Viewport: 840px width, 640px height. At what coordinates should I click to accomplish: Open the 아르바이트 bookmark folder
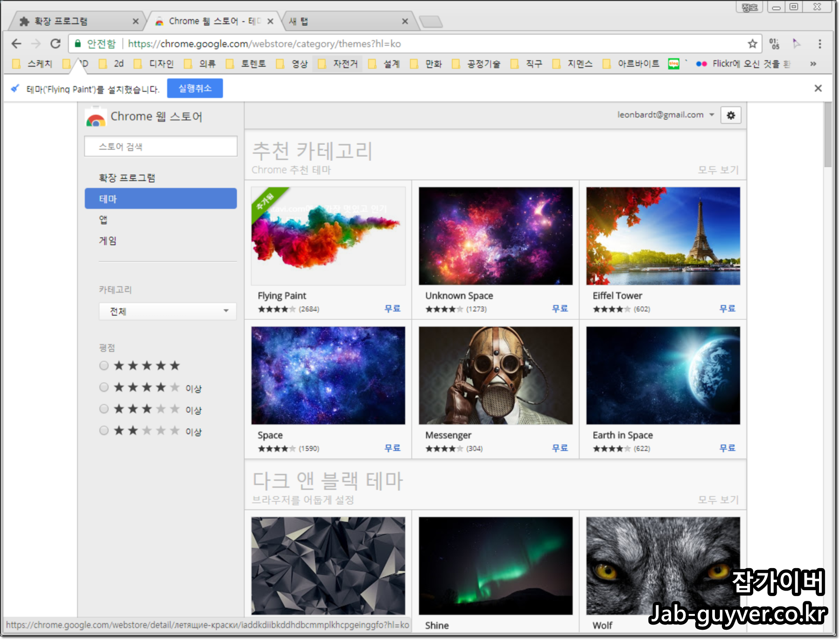(631, 64)
